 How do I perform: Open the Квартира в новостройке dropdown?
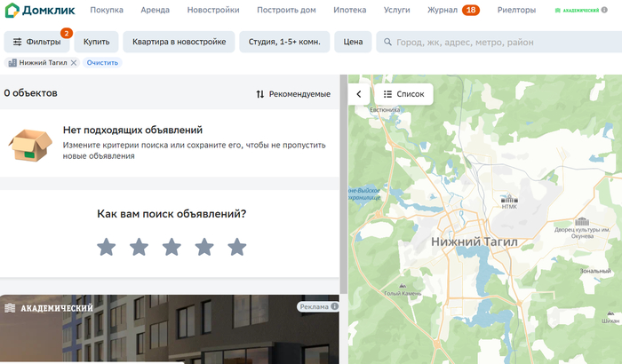[x=179, y=42]
